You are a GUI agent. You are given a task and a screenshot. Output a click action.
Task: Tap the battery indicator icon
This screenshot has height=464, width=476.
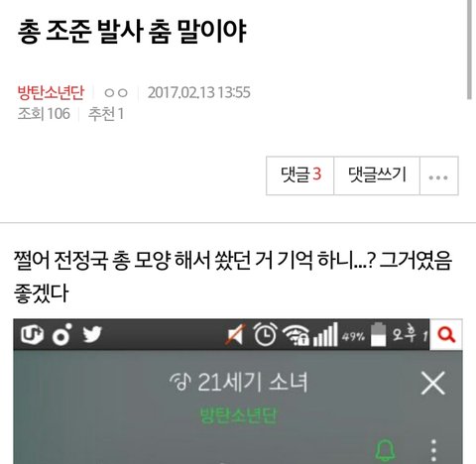[378, 335]
